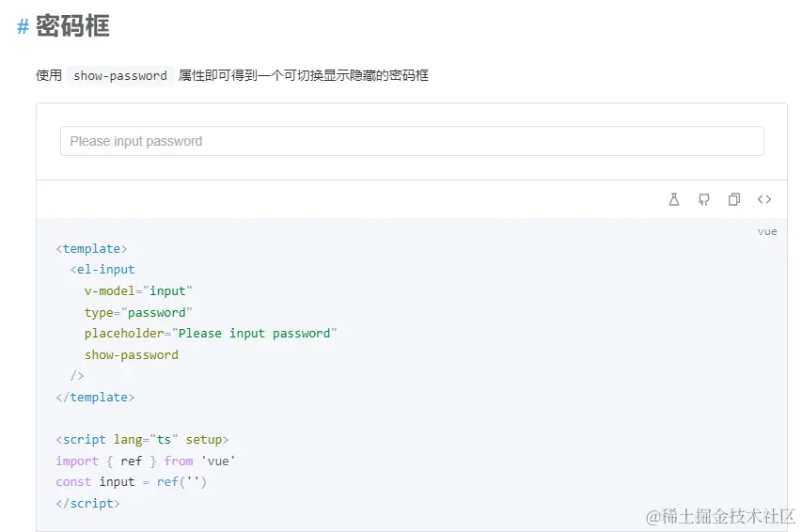802x532 pixels.
Task: Click the 密码框 heading text
Action: (72, 26)
